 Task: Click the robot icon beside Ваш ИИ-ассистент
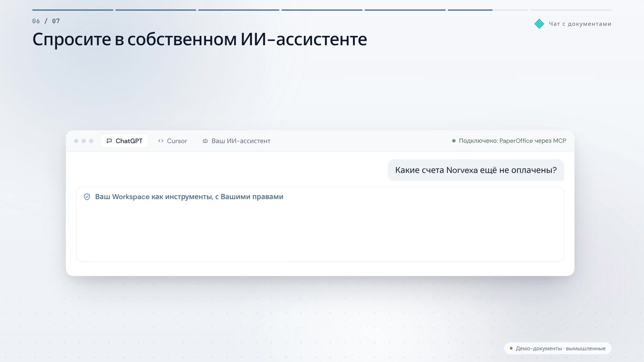tap(205, 141)
